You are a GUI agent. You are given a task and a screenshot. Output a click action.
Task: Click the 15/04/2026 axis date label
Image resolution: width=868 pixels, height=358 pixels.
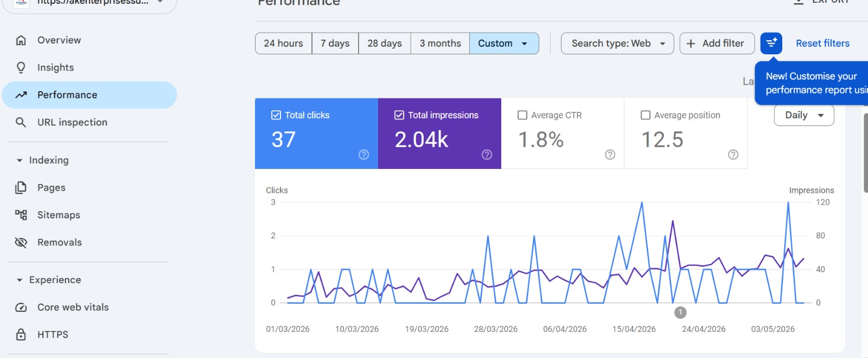(x=634, y=329)
